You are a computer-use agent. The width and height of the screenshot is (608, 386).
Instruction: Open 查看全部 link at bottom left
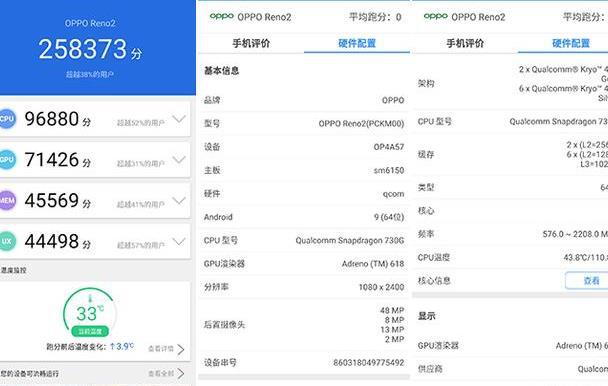(x=166, y=374)
